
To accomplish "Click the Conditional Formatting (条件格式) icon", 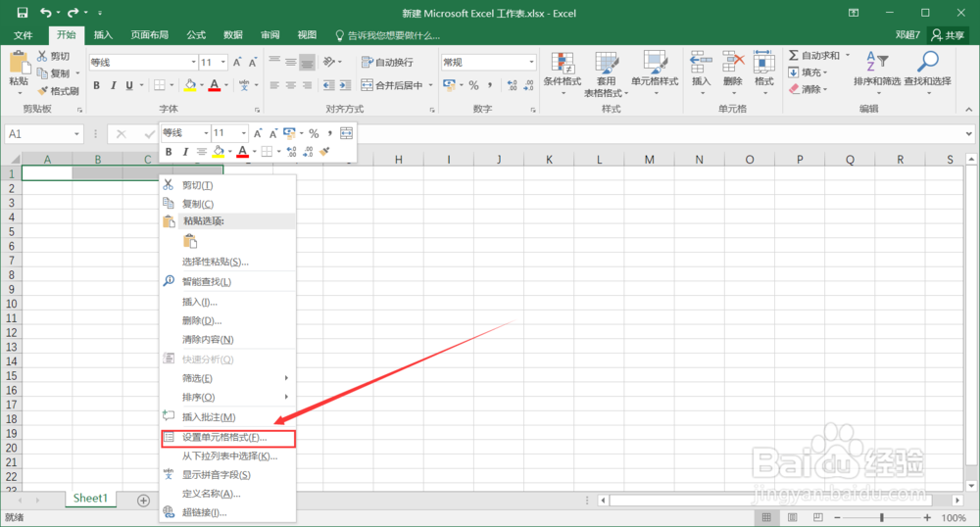I will pos(563,63).
